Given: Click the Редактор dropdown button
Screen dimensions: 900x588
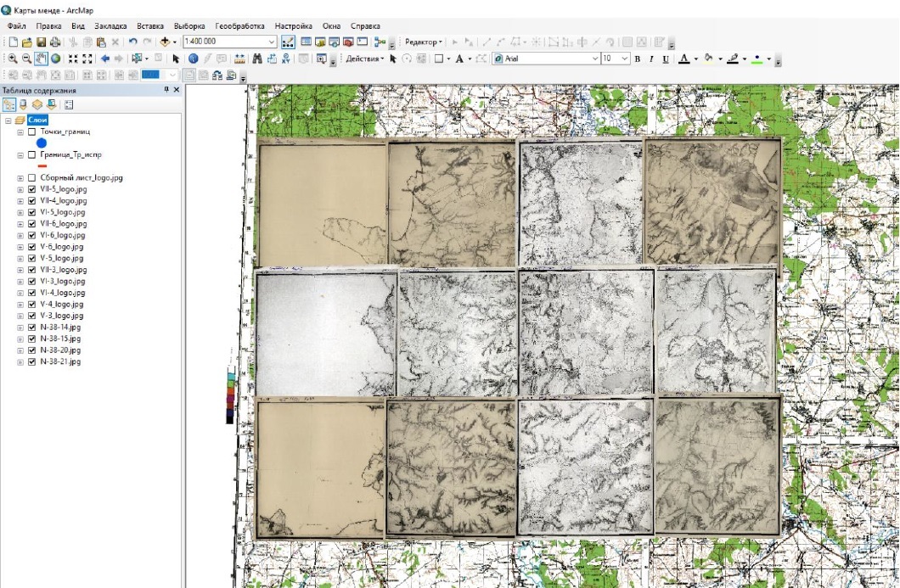Looking at the screenshot, I should tap(423, 42).
